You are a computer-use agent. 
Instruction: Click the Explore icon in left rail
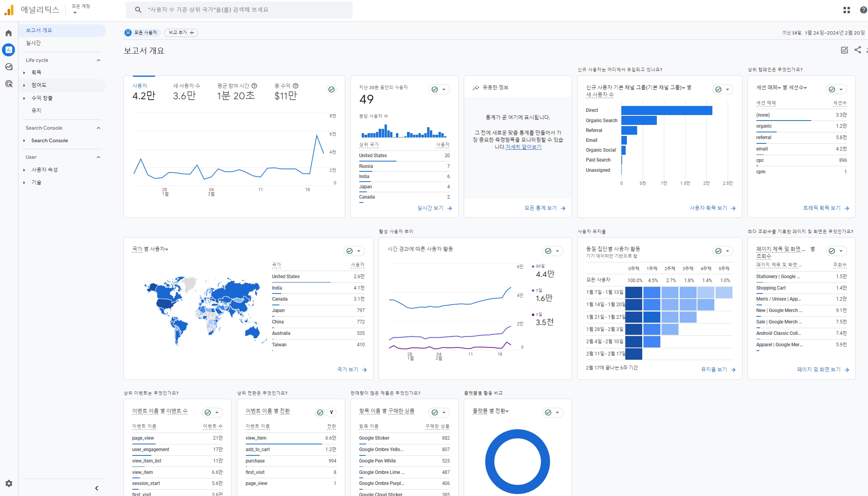tap(9, 67)
